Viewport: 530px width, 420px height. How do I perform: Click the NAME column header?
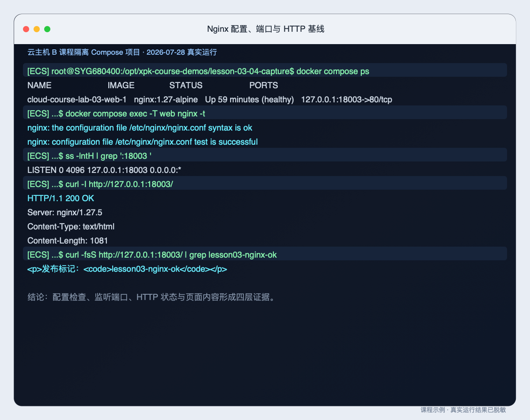(x=39, y=86)
